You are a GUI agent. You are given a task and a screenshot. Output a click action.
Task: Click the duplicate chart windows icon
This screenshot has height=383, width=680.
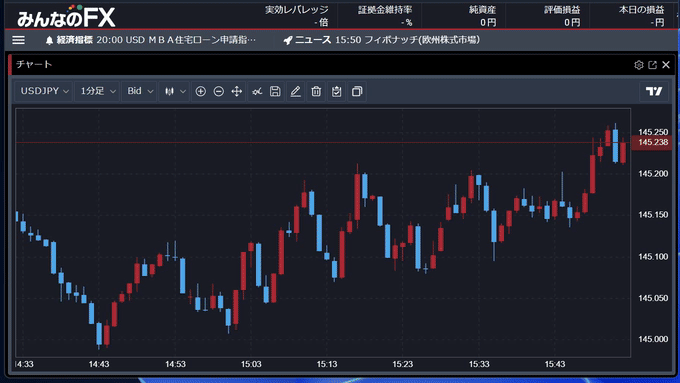tap(357, 91)
